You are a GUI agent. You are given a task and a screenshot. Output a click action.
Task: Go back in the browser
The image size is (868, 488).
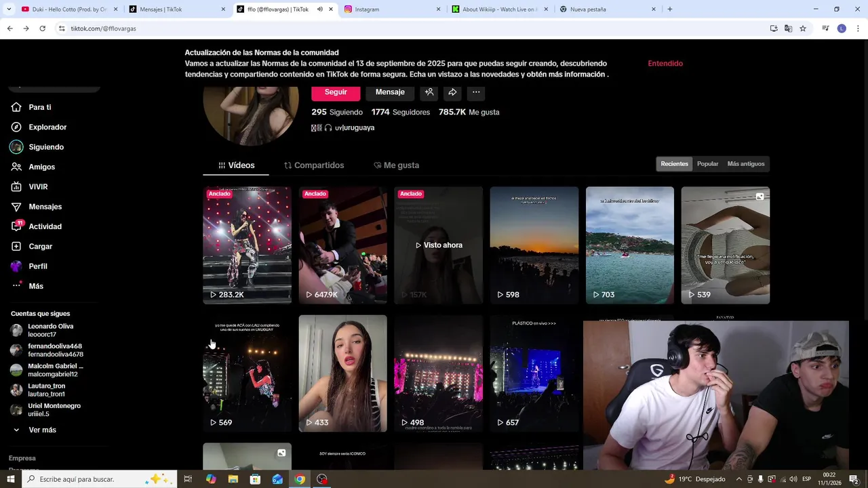(x=9, y=28)
